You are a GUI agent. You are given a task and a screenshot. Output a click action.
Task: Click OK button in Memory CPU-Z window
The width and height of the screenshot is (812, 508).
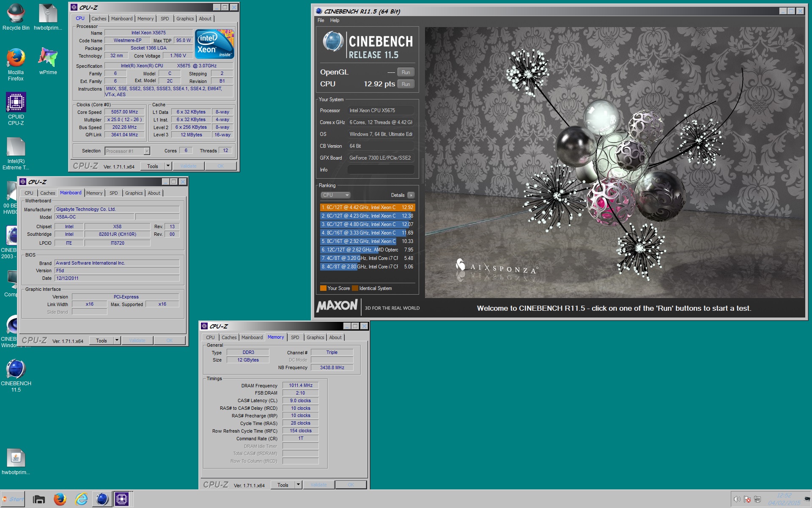coord(351,485)
